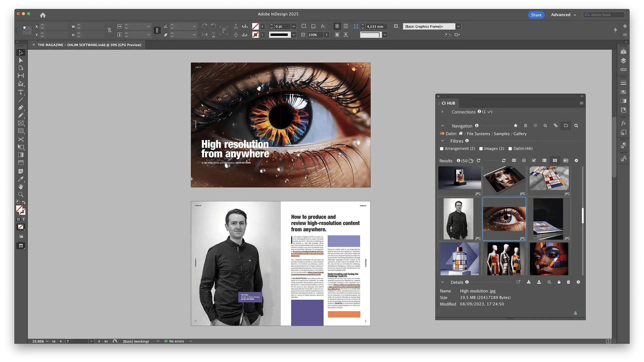Toggle split layout view in status bar
Screen dimensions: 644x362
608,341
